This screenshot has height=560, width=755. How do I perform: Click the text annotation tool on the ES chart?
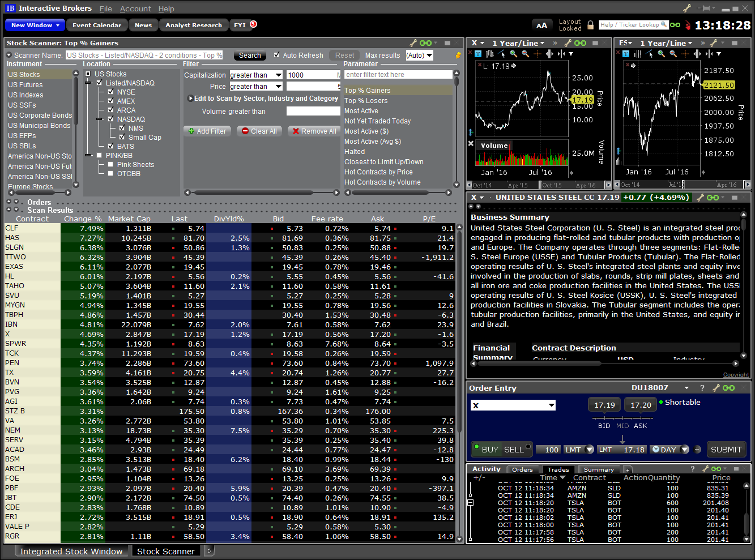pyautogui.click(x=626, y=53)
